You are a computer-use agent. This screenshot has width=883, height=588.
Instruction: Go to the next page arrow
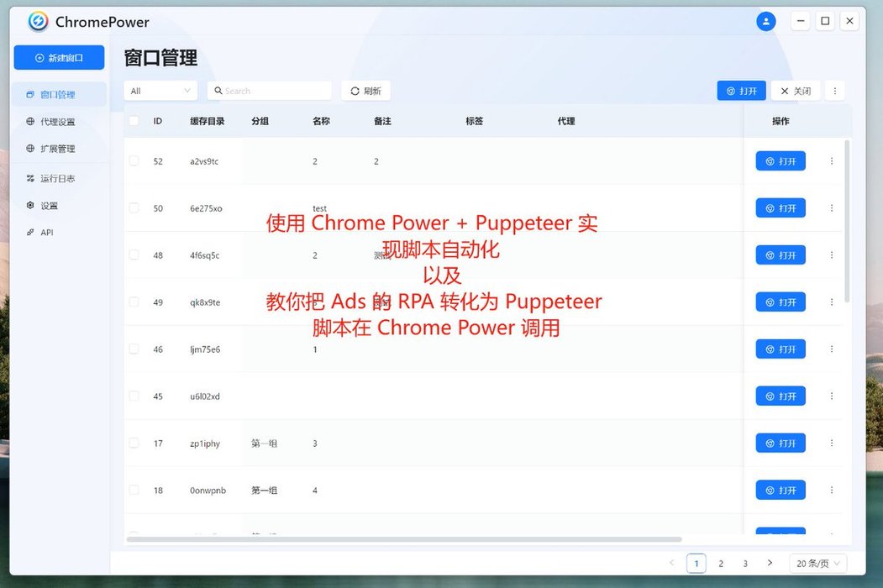(770, 563)
